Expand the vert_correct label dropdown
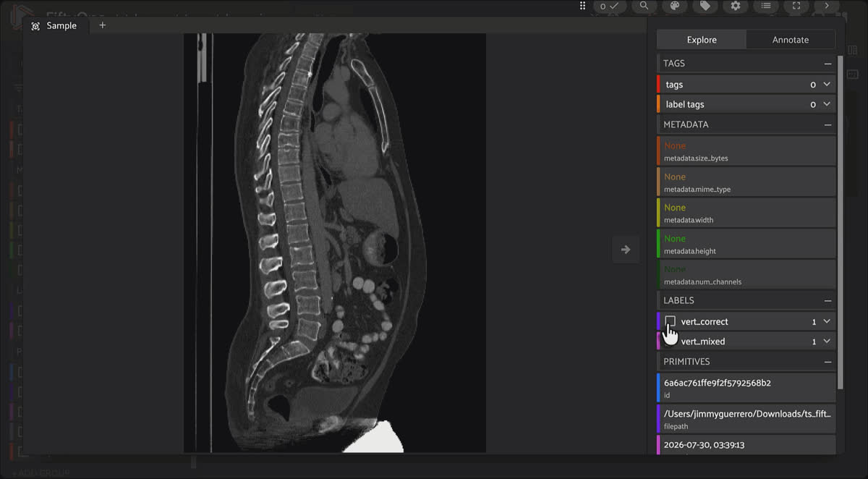This screenshot has width=868, height=479. (827, 321)
